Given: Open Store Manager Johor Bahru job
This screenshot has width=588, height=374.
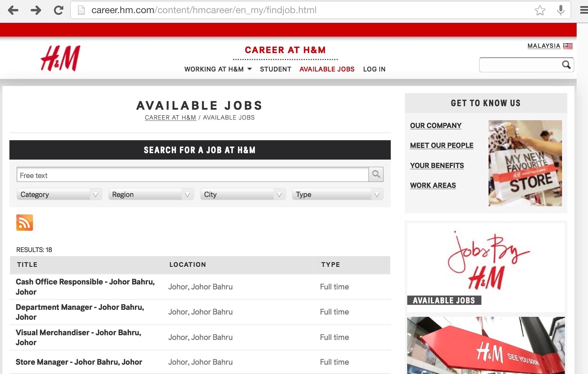Looking at the screenshot, I should pyautogui.click(x=79, y=362).
